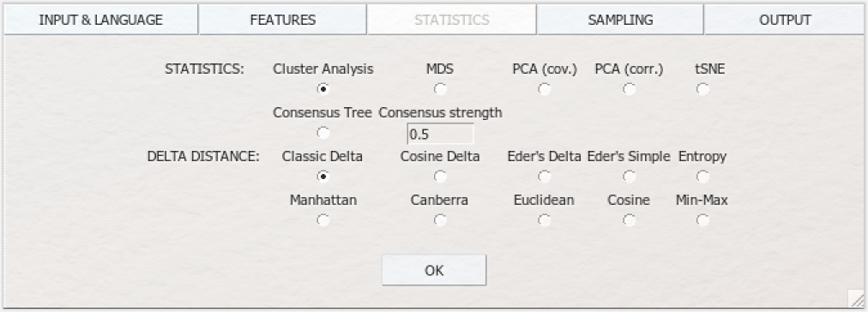Image resolution: width=868 pixels, height=312 pixels.
Task: Pick Eder's Simple distance option
Action: 629,177
